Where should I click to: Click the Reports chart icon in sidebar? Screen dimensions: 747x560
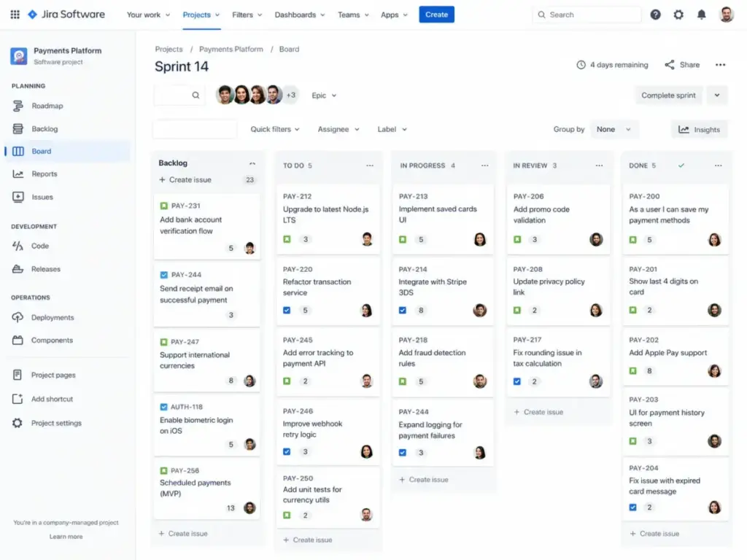[x=18, y=174]
